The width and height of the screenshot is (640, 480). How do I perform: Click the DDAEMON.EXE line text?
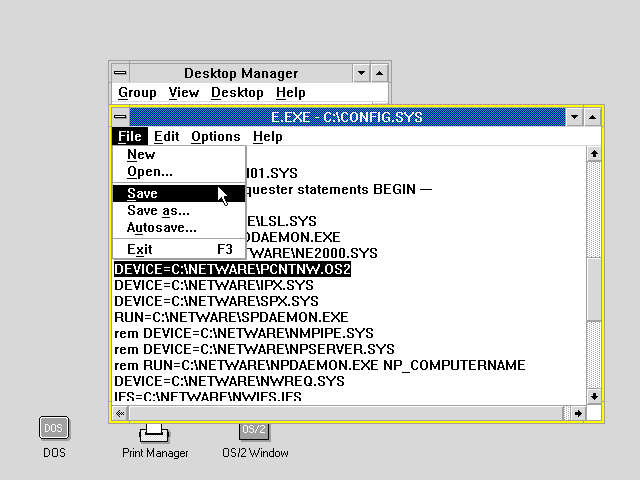coord(293,237)
